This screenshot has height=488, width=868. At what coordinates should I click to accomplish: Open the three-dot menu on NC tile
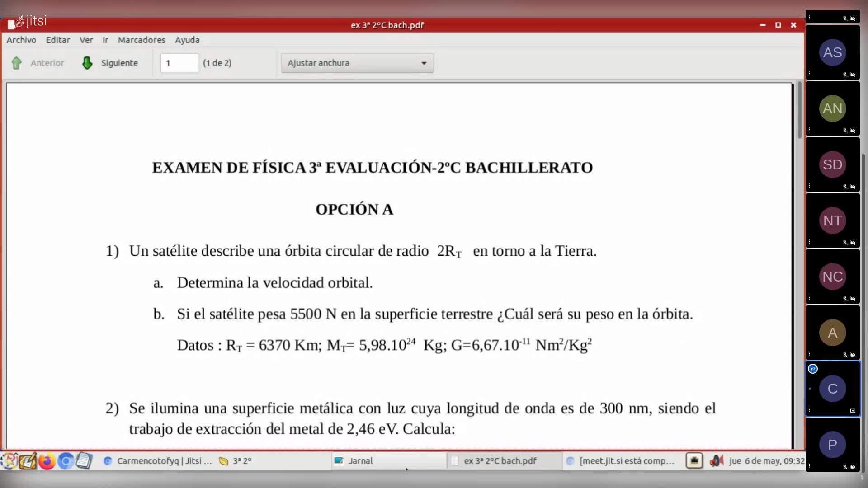tap(810, 298)
